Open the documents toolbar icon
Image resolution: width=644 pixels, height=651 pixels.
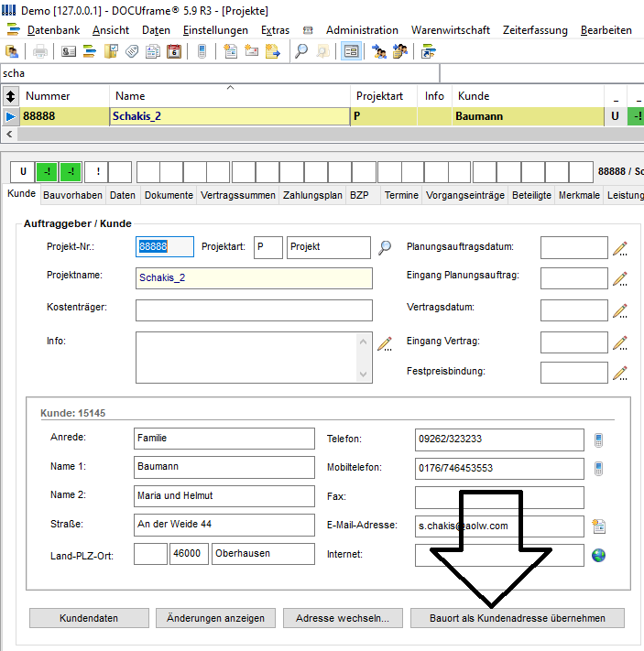tap(153, 52)
